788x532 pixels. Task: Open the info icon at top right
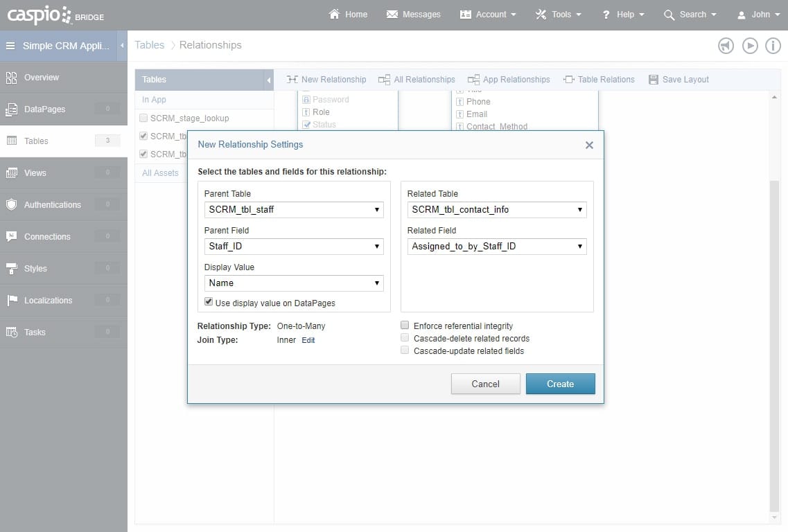(x=773, y=46)
